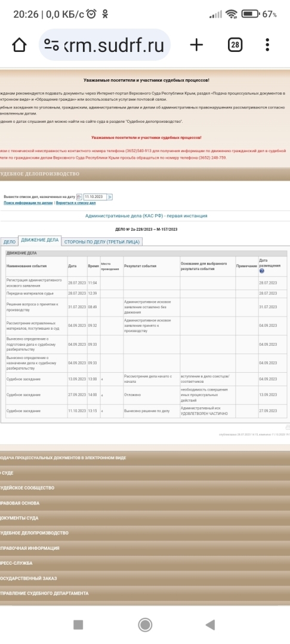Image resolution: width=290 pixels, height=644 pixels.
Task: Expand the О СУДЕ menu section
Action: pyautogui.click(x=145, y=473)
